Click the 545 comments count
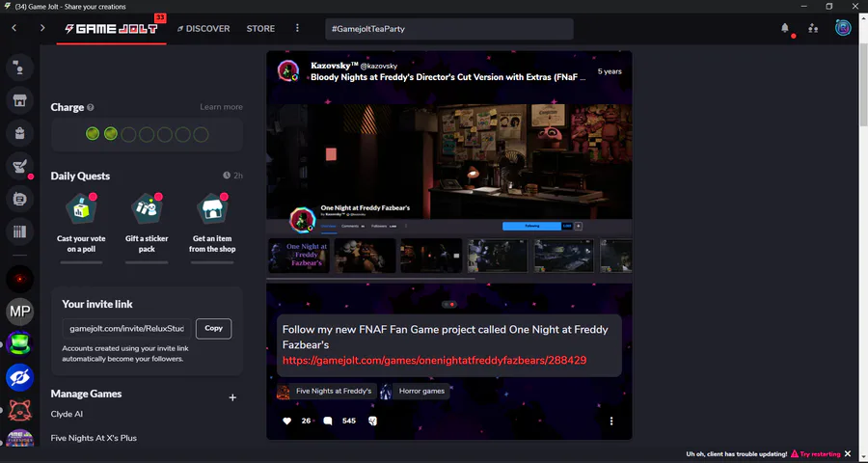 [x=349, y=421]
